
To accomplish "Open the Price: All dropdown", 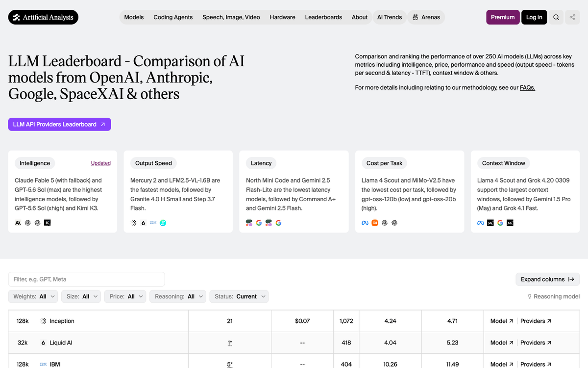I will click(125, 296).
